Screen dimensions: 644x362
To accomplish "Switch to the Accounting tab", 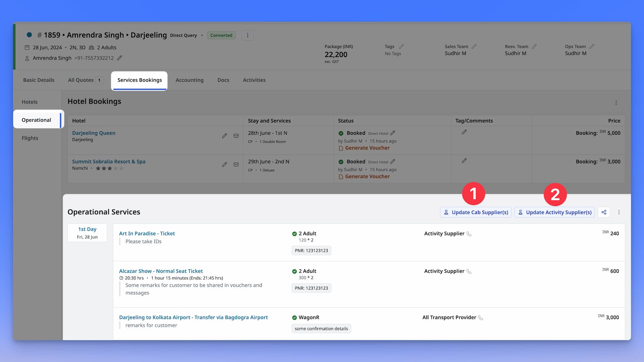I will [x=189, y=80].
